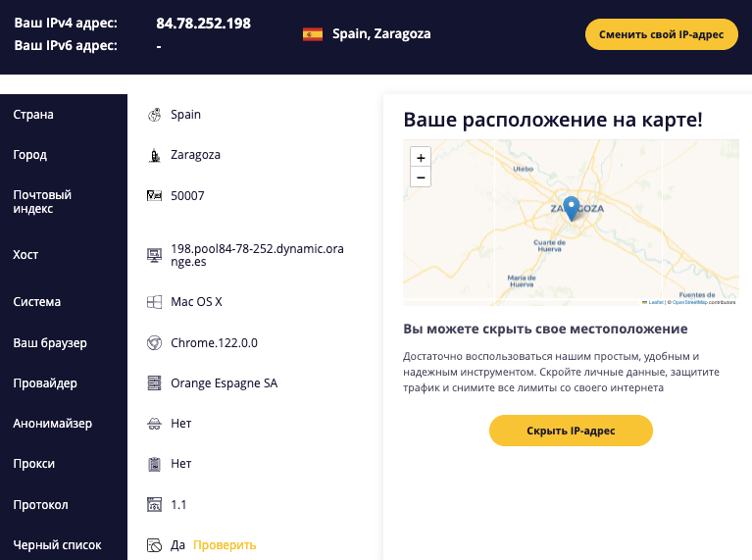This screenshot has height=560, width=752.
Task: Click the Прокси row label
Action: pos(33,464)
